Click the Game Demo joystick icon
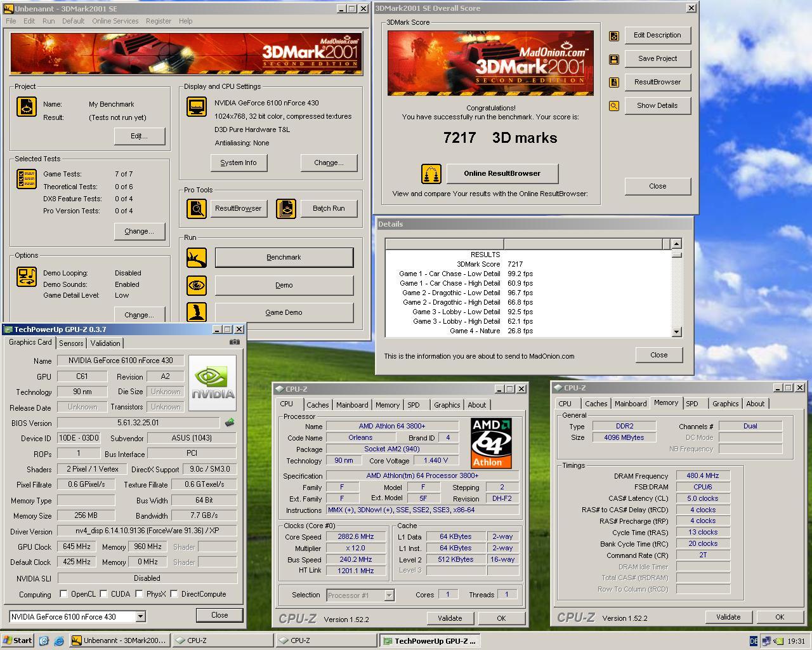This screenshot has height=650, width=812. point(197,312)
